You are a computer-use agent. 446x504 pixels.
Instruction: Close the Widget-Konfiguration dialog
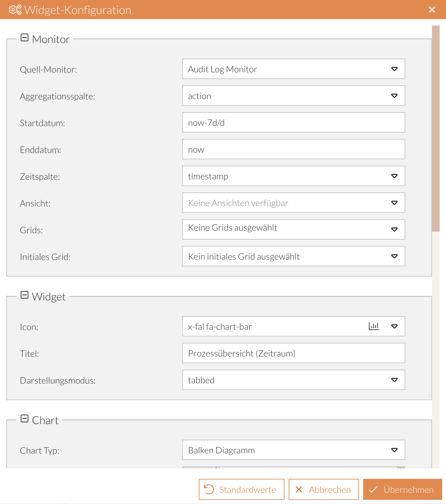[x=432, y=10]
